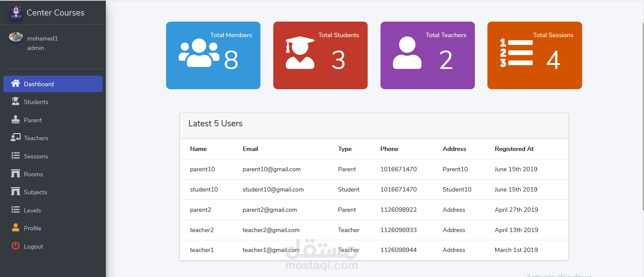Click the Center Courses rocket logo
644x277 pixels.
[x=16, y=12]
